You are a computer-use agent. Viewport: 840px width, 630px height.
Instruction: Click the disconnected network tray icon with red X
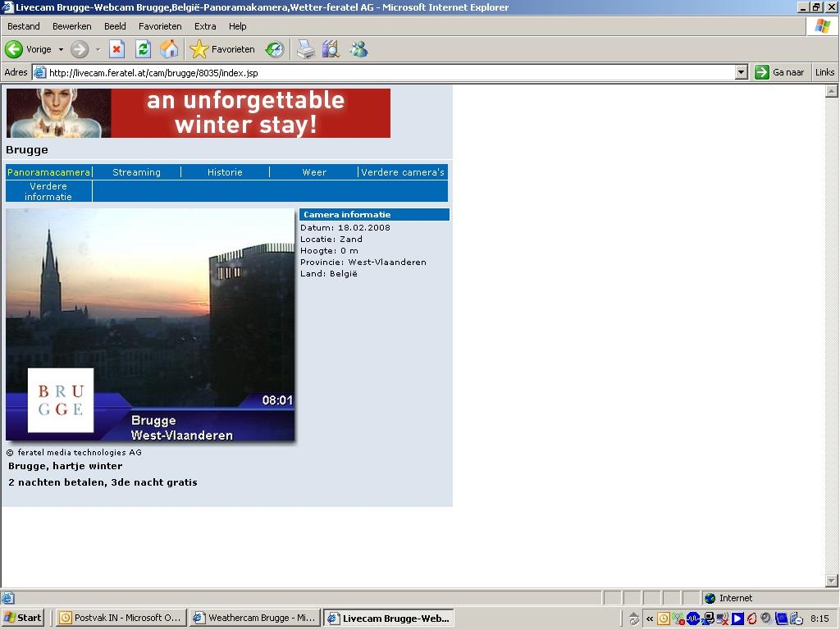click(x=722, y=619)
